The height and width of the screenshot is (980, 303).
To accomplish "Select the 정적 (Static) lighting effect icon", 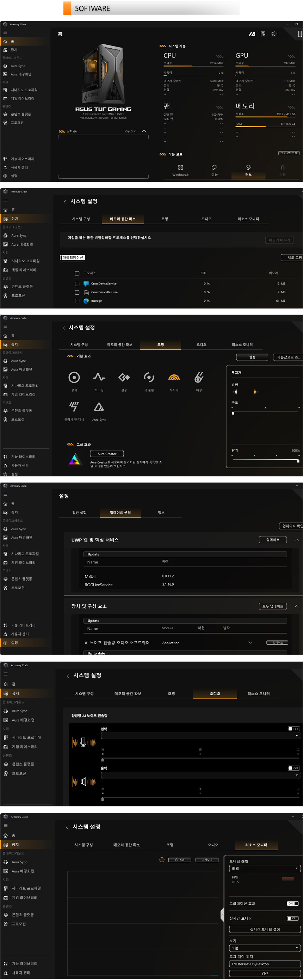I will pyautogui.click(x=74, y=377).
